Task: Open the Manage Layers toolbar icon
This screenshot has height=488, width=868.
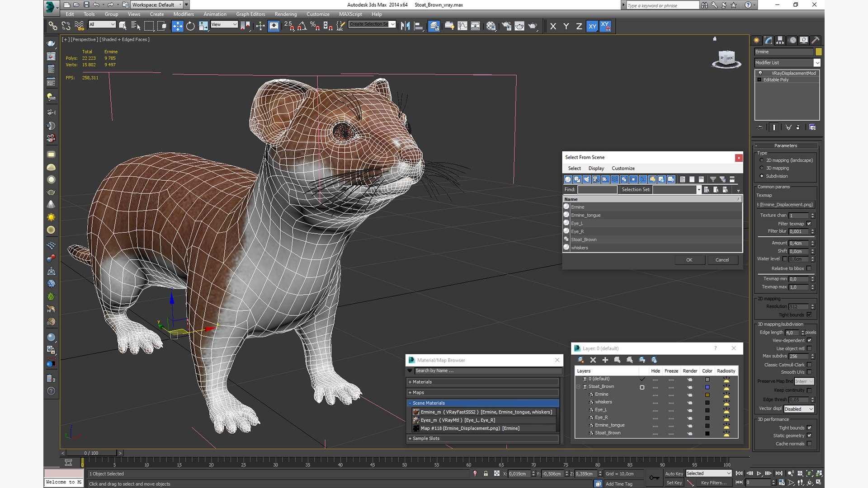Action: click(x=434, y=26)
